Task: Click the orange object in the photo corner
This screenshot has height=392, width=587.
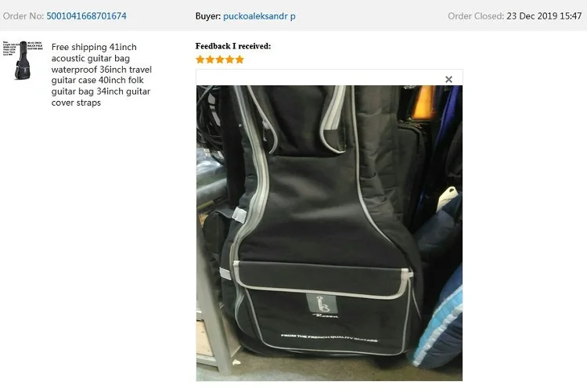Action: pyautogui.click(x=423, y=102)
